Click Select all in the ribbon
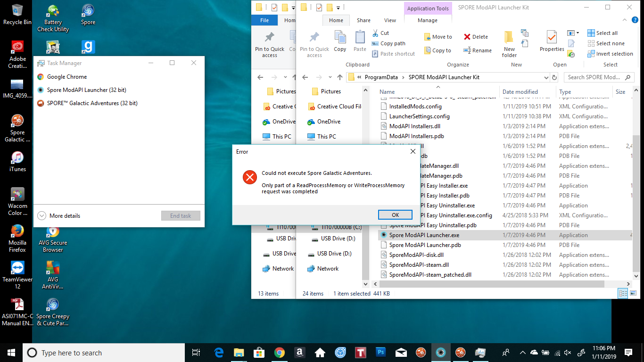Viewport: 644px width, 362px height. coord(603,33)
